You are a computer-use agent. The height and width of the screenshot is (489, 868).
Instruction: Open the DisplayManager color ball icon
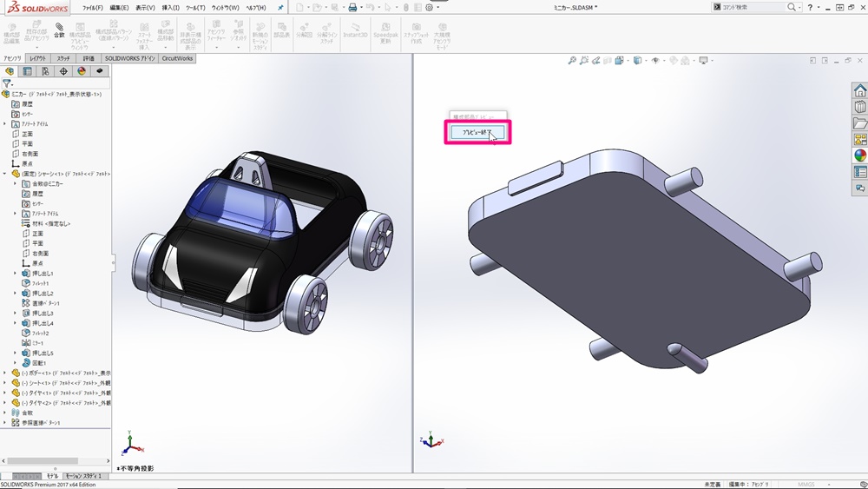82,71
